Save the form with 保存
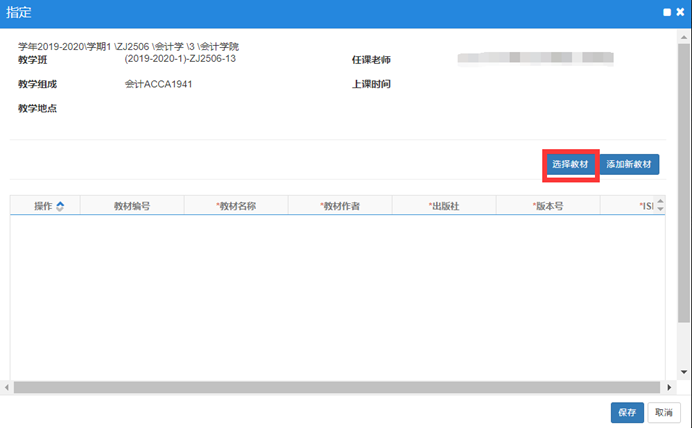 coord(627,412)
